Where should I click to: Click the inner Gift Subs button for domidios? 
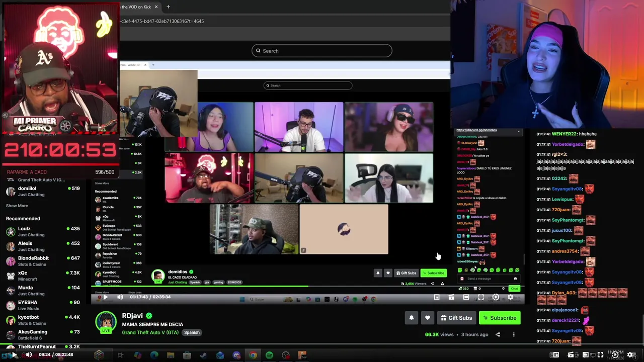[x=406, y=273]
